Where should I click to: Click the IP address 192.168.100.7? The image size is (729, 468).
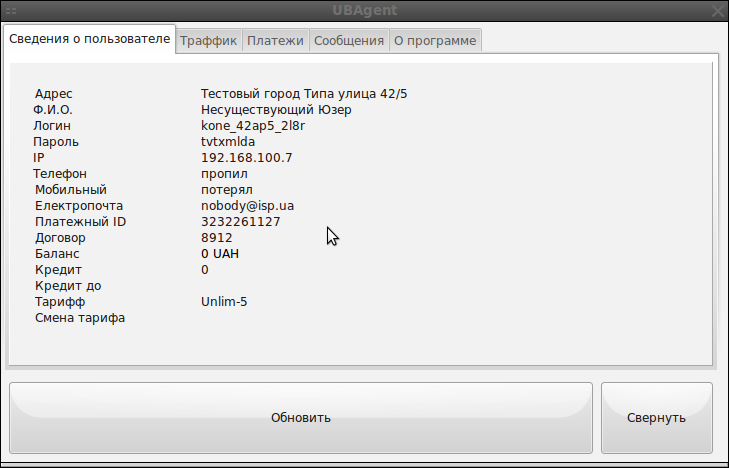tap(246, 158)
